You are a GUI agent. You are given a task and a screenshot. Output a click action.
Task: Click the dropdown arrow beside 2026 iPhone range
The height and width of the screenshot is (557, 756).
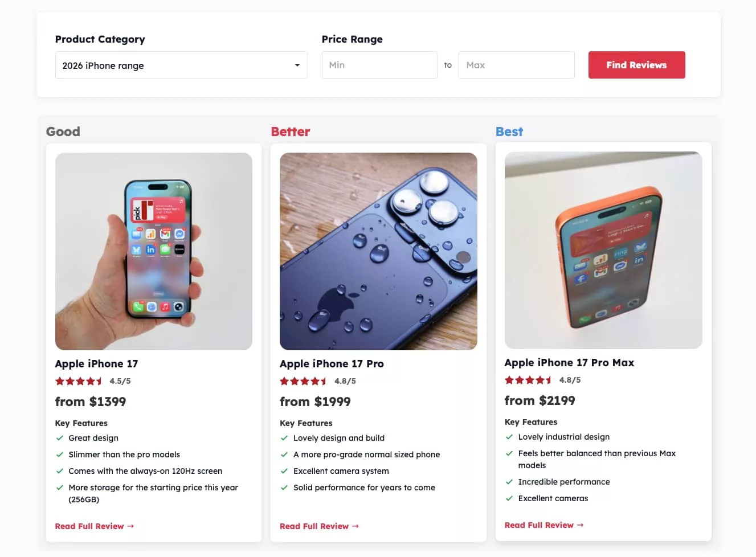coord(297,65)
